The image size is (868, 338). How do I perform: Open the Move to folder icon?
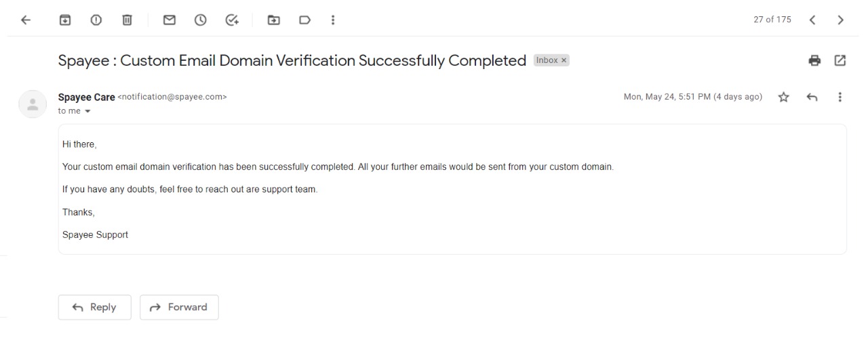coord(274,20)
